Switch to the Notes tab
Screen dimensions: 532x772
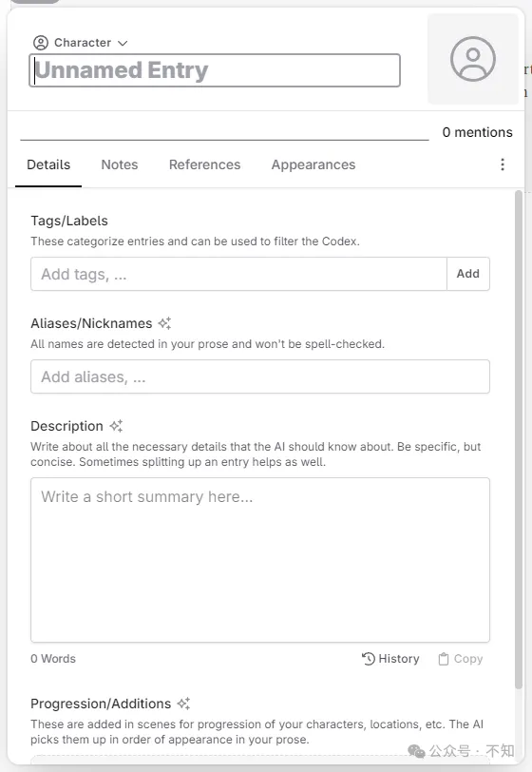[x=120, y=164]
